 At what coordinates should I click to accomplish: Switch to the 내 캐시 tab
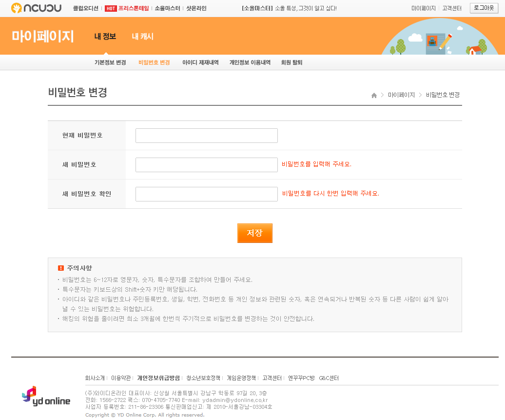[x=142, y=37]
